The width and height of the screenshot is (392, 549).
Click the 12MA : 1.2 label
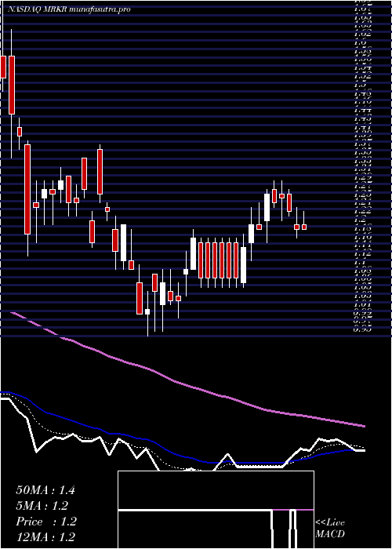(45, 537)
